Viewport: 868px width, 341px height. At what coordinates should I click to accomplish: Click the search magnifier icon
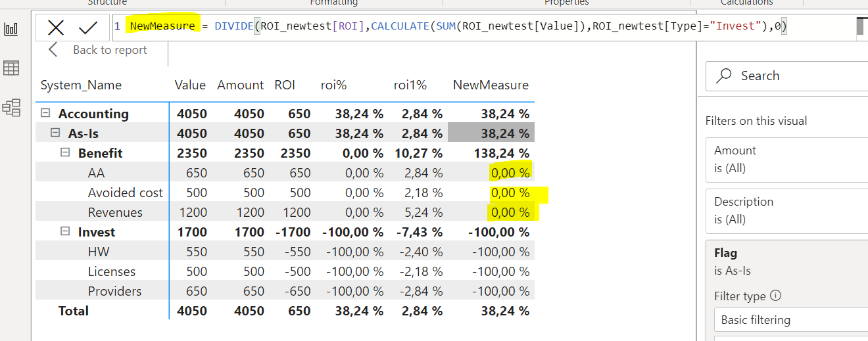[x=723, y=76]
